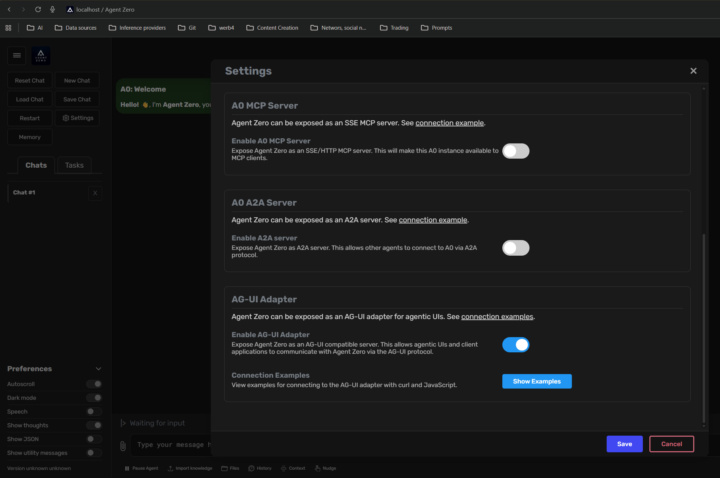This screenshot has height=478, width=720.
Task: Open the Data sources bookmarks folder
Action: [x=76, y=28]
